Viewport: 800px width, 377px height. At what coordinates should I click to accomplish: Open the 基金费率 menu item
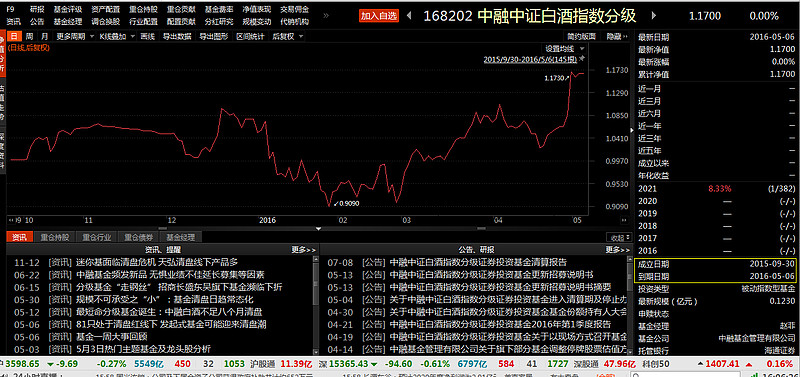point(219,9)
